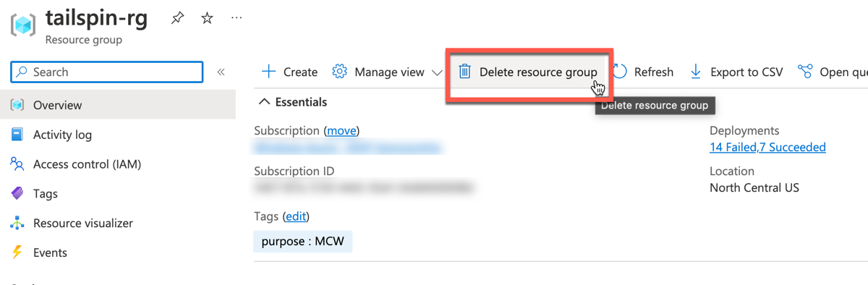The width and height of the screenshot is (868, 285).
Task: Click the blurred Subscription ID value
Action: (364, 188)
